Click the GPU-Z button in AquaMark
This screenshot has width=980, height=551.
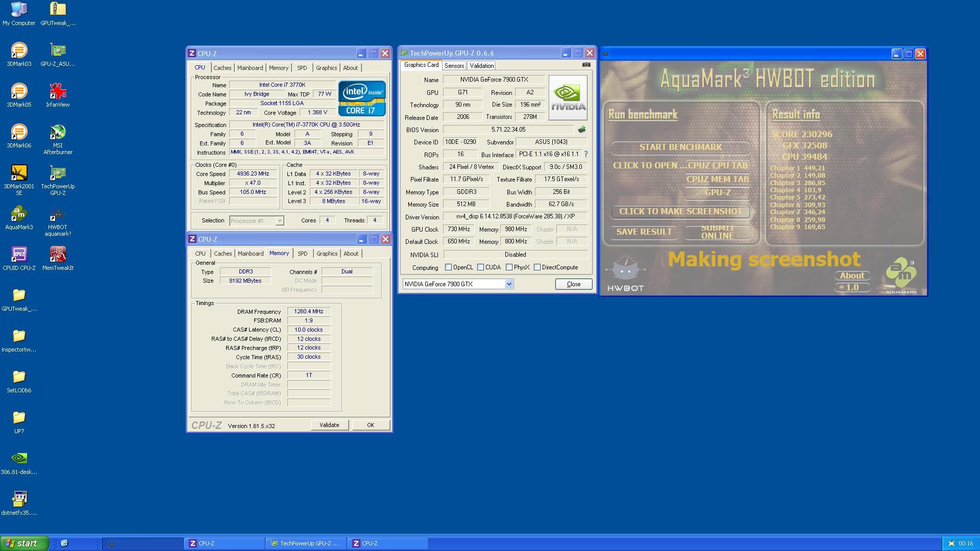717,193
